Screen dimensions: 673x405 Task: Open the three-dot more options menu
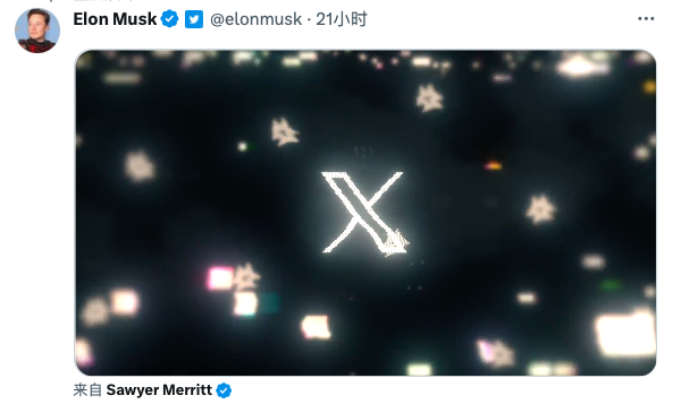coord(646,19)
